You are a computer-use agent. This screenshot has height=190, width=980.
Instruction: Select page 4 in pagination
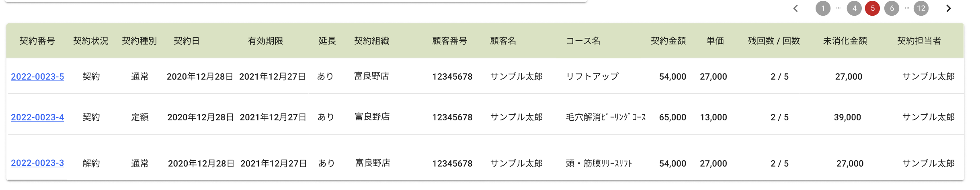tap(854, 8)
